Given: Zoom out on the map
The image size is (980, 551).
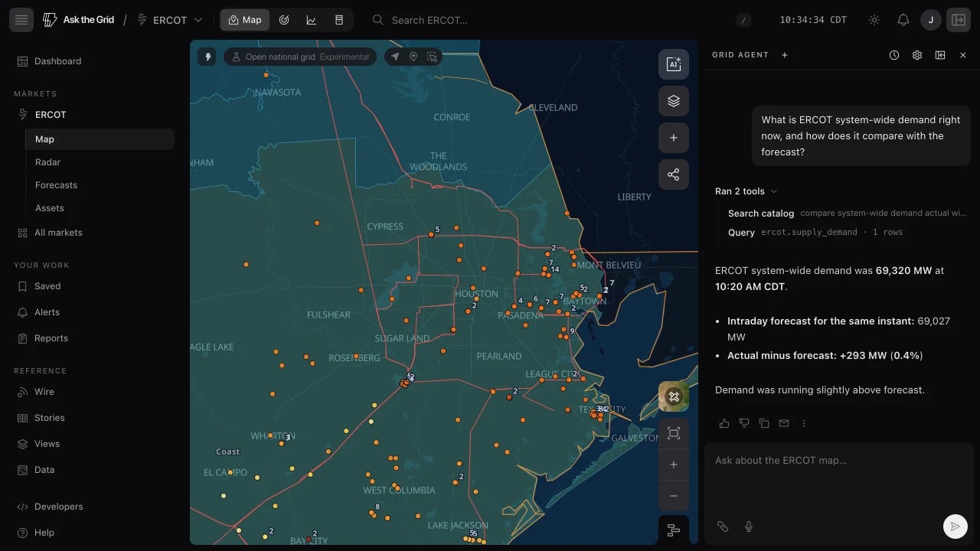Looking at the screenshot, I should (674, 496).
